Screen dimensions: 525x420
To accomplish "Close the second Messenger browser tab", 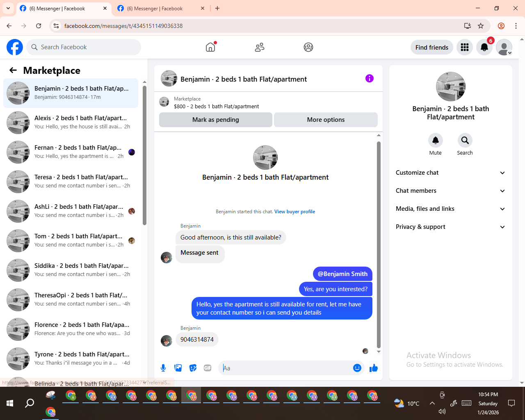I will click(x=202, y=8).
